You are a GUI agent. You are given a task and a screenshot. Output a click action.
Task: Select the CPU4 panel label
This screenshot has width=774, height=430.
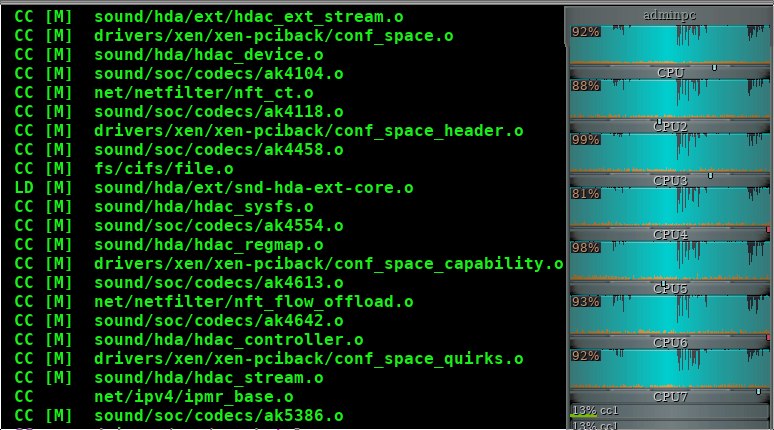[670, 235]
